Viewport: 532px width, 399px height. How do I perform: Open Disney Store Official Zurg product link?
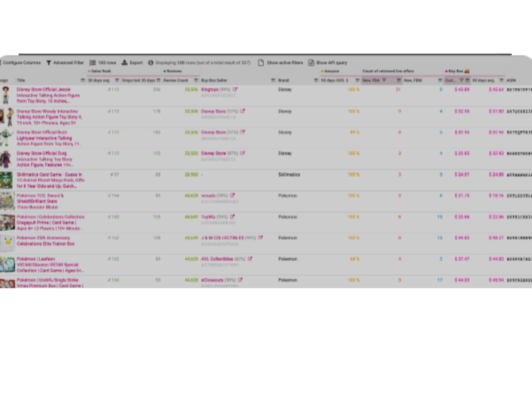click(45, 159)
